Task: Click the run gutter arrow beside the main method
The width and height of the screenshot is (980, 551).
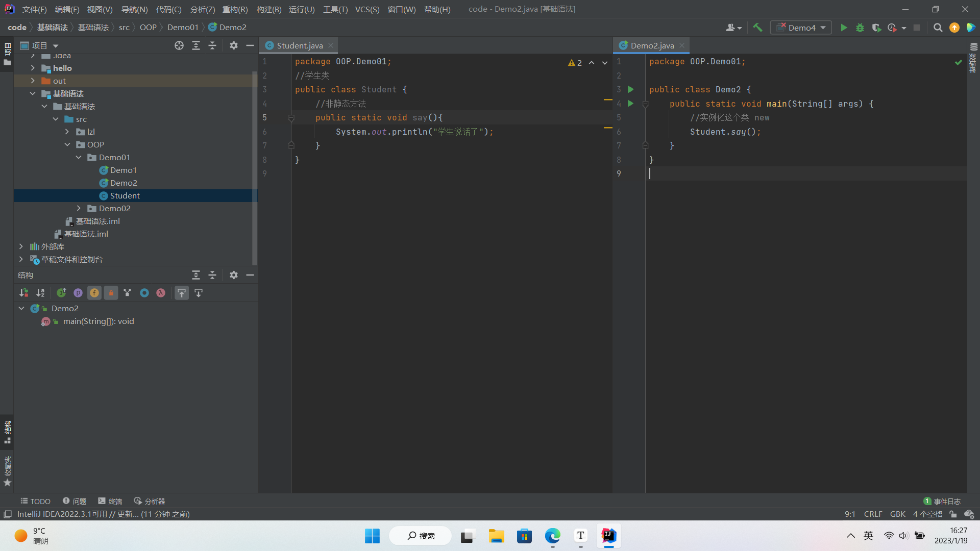Action: pyautogui.click(x=630, y=104)
